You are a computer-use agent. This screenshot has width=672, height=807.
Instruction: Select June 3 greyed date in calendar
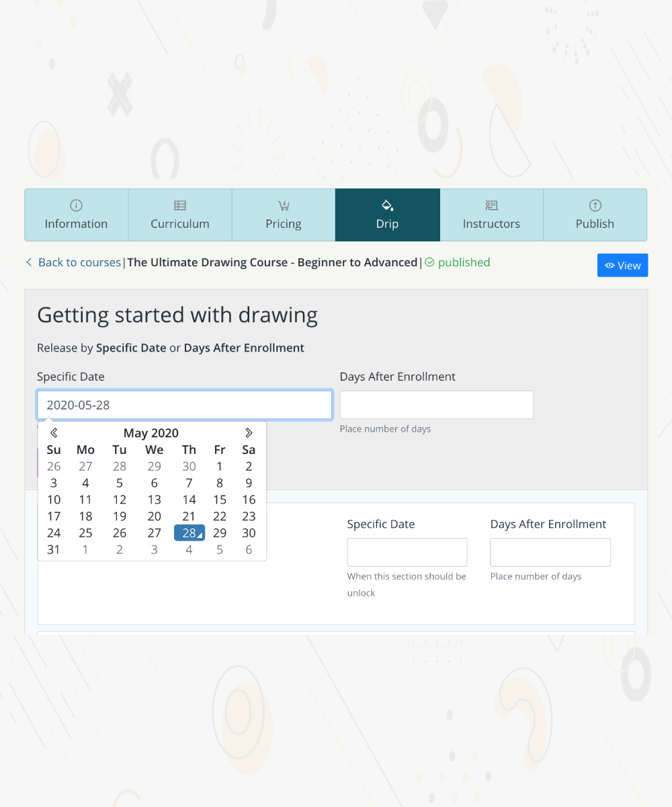[155, 550]
